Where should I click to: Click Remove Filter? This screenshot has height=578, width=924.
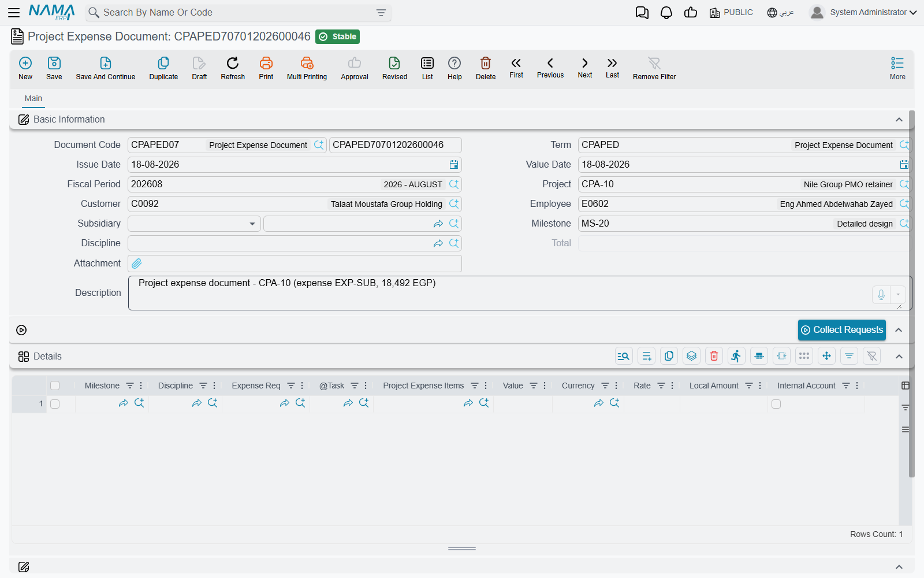(x=654, y=68)
